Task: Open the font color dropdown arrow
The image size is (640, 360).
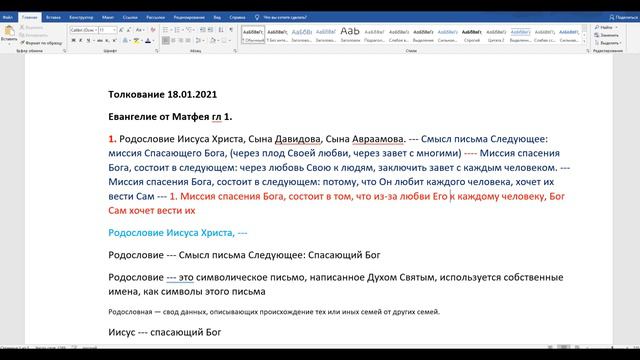Action: pyautogui.click(x=153, y=40)
